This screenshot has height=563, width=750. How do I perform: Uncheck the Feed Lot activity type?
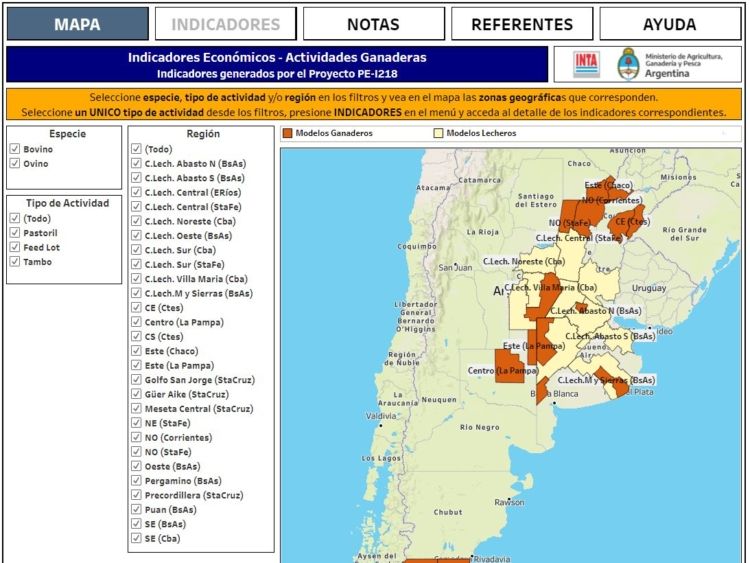tap(15, 248)
